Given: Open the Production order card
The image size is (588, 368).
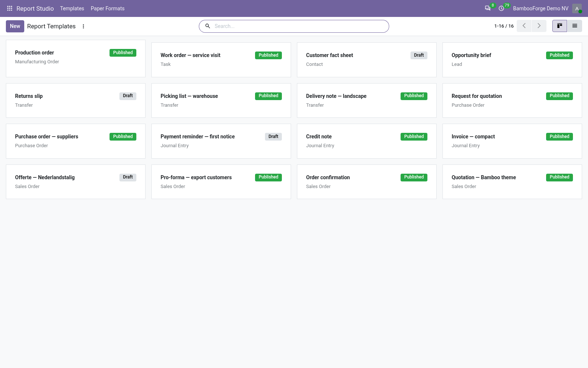Looking at the screenshot, I should pos(76,59).
